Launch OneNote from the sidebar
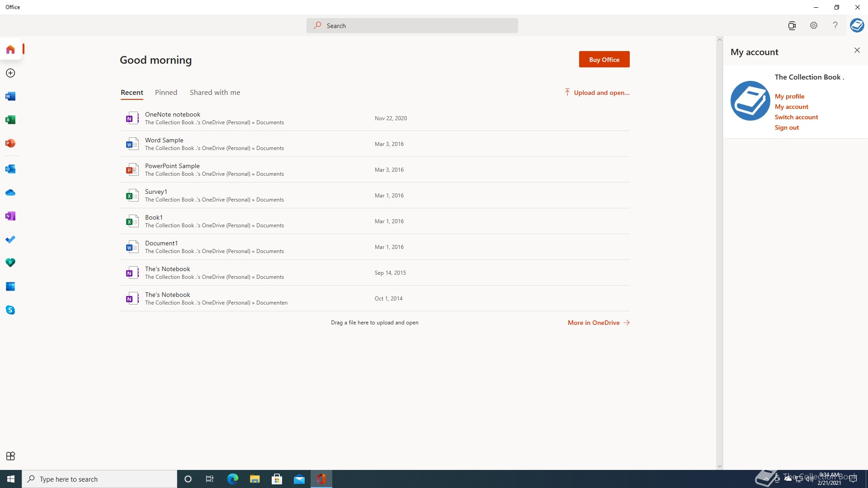 (x=10, y=216)
